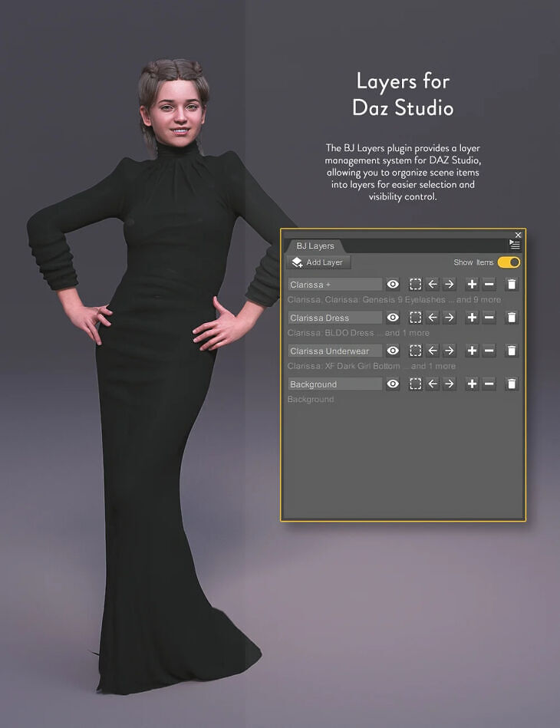
Task: Toggle visibility of Clarissa Dress layer
Action: (393, 318)
